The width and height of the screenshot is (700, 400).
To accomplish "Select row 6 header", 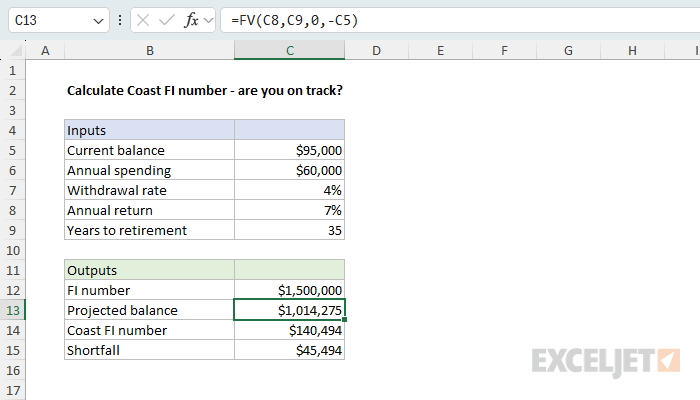I will click(12, 171).
